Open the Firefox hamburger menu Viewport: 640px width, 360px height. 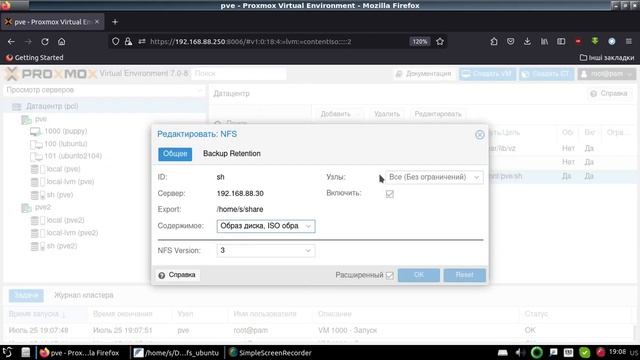pos(629,41)
